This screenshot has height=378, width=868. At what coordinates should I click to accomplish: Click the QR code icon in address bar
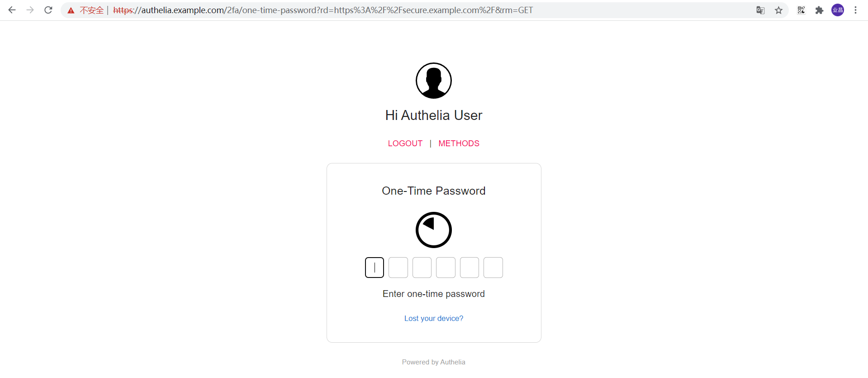coord(801,10)
